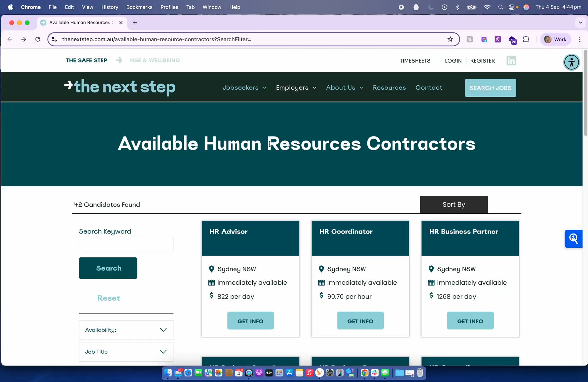Get info for HR Business Partner candidate
Screen dimensions: 588x382
tap(470, 321)
